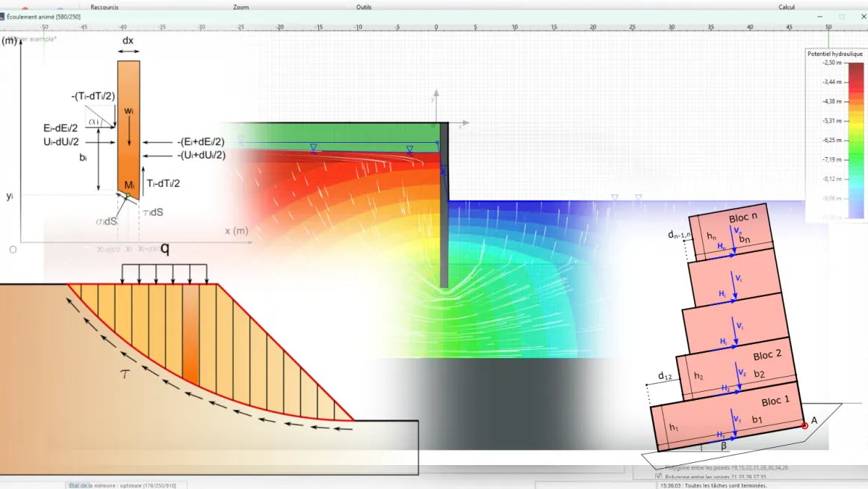Click the green marker on the horizontal ruler
Image resolution: width=868 pixels, height=489 pixels.
click(x=828, y=34)
